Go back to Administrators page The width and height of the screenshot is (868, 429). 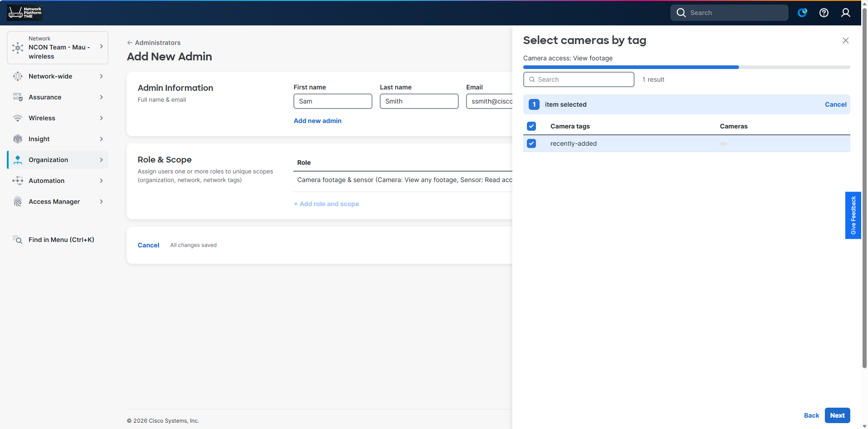tap(154, 43)
